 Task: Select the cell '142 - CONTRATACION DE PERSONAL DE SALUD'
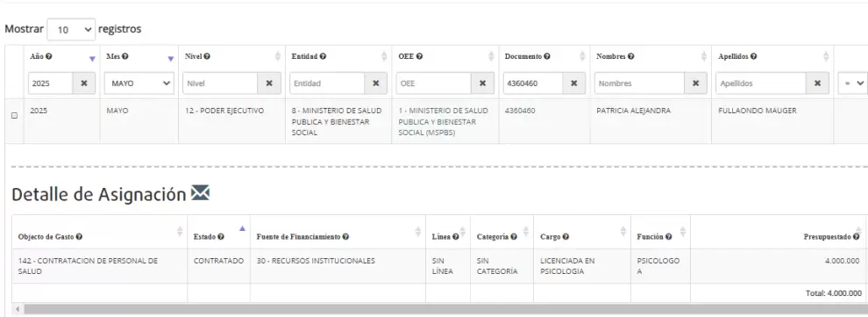pos(100,266)
